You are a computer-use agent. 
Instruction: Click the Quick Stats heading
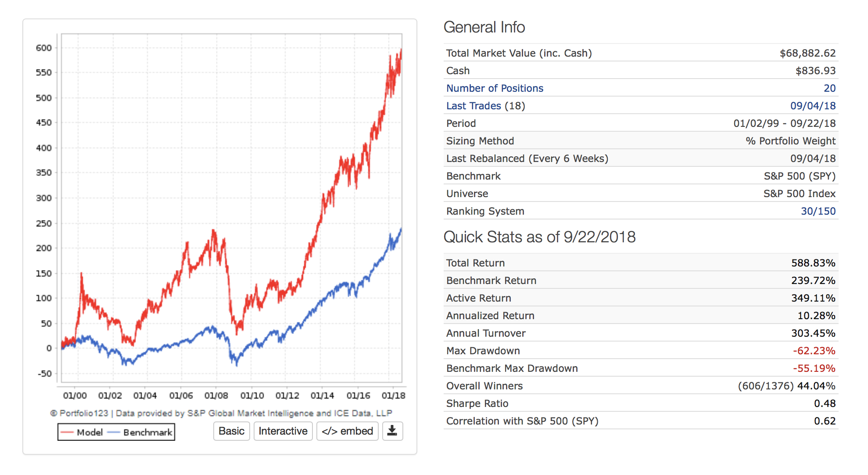[x=539, y=237]
